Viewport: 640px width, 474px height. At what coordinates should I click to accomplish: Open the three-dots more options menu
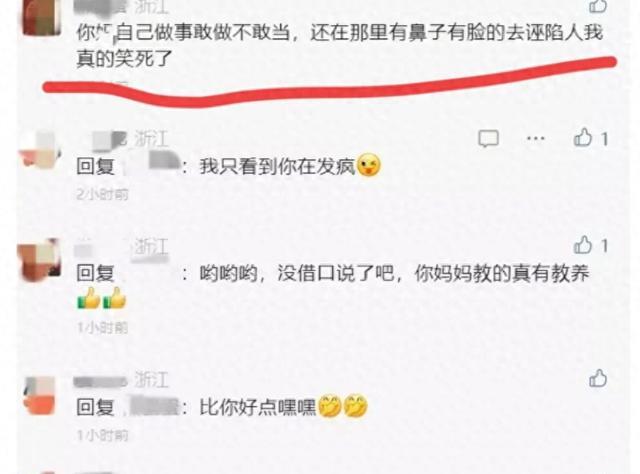pyautogui.click(x=536, y=138)
